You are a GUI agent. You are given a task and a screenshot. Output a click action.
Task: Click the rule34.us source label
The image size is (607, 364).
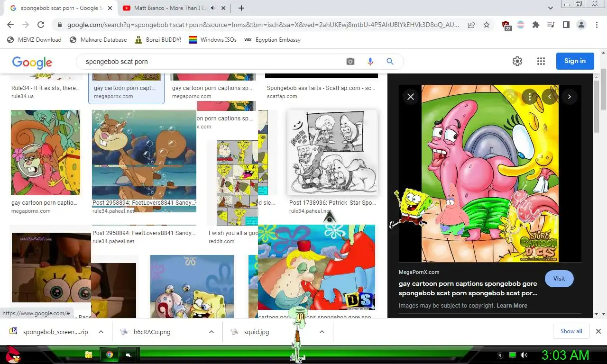[x=22, y=96]
